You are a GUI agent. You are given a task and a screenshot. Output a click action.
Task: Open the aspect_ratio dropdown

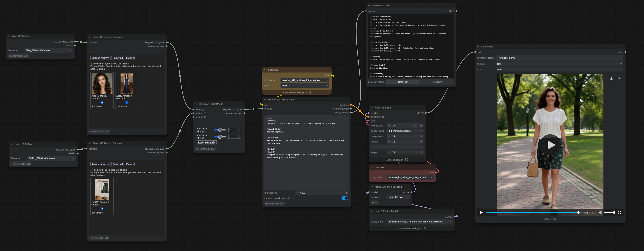(x=405, y=131)
